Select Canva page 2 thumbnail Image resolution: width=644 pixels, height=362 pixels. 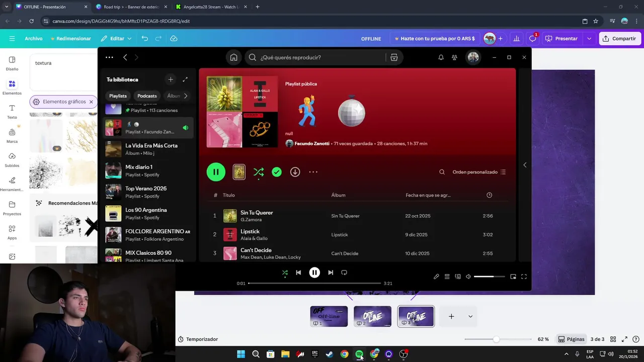tap(372, 316)
